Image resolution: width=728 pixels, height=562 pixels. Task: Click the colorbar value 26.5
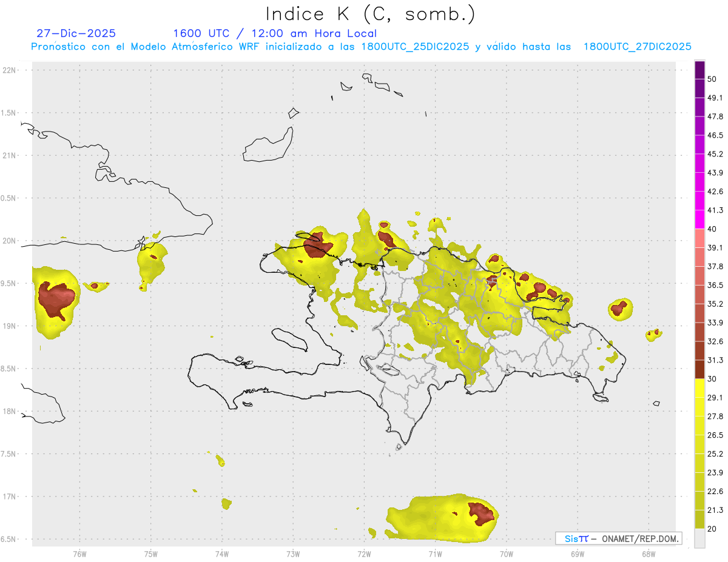click(715, 435)
